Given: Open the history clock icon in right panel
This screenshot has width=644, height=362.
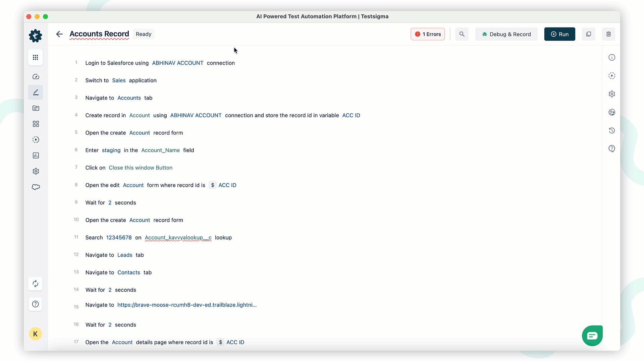Looking at the screenshot, I should (x=612, y=130).
